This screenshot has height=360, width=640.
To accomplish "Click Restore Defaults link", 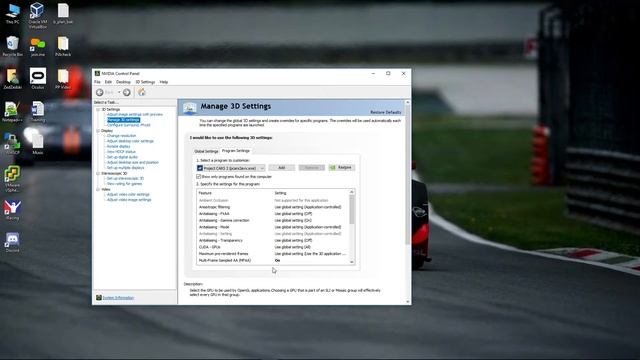I will (x=386, y=112).
